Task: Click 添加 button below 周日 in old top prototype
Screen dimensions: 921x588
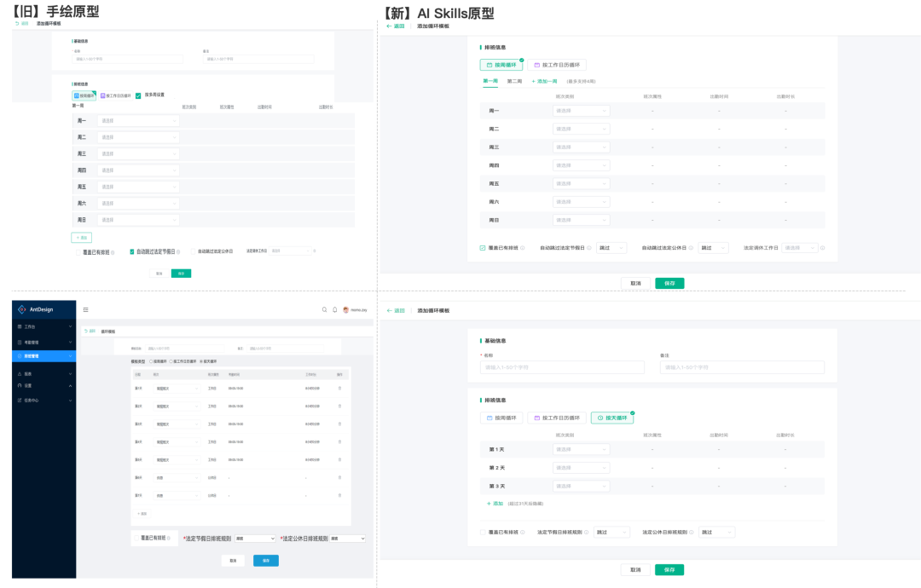Action: 82,238
